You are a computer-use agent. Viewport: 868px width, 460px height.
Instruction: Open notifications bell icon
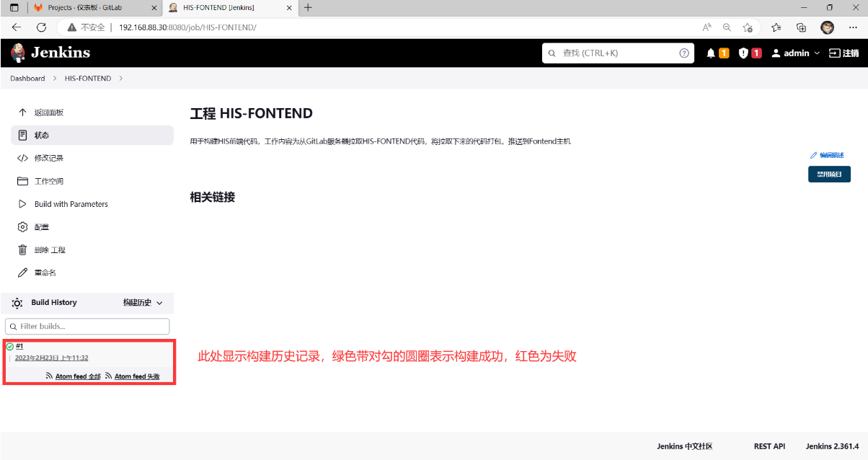[x=711, y=53]
